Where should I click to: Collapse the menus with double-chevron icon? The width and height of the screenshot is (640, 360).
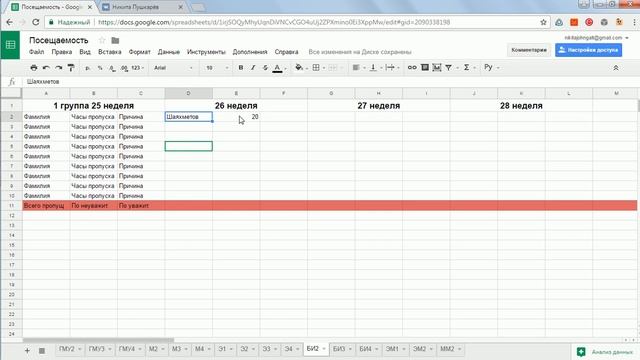click(616, 68)
